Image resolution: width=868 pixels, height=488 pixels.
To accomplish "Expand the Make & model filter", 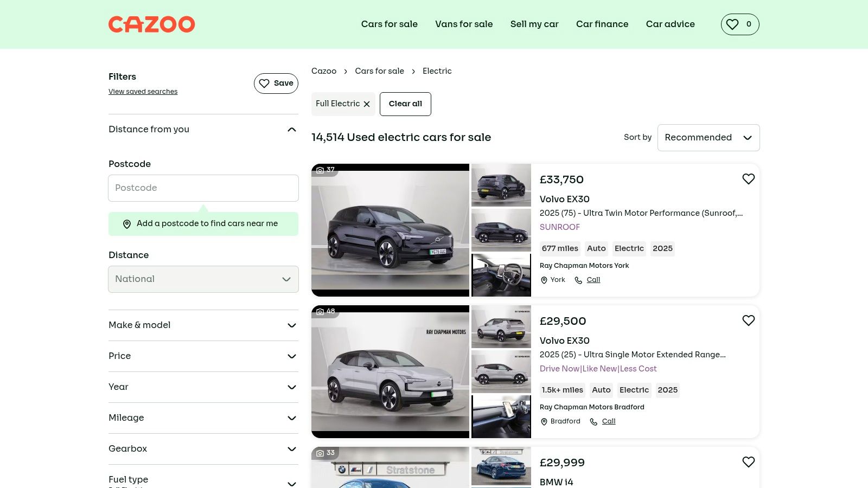I will coord(203,325).
